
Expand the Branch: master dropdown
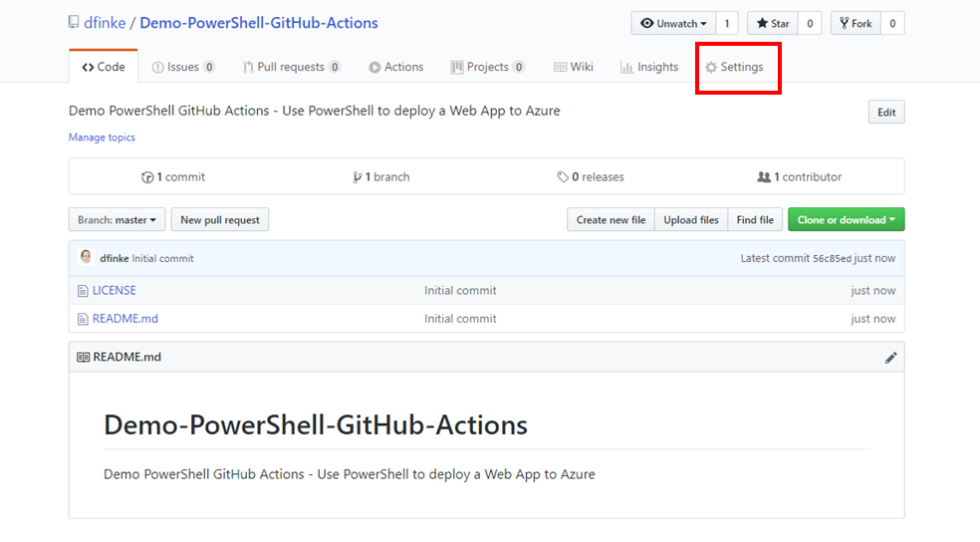[117, 219]
